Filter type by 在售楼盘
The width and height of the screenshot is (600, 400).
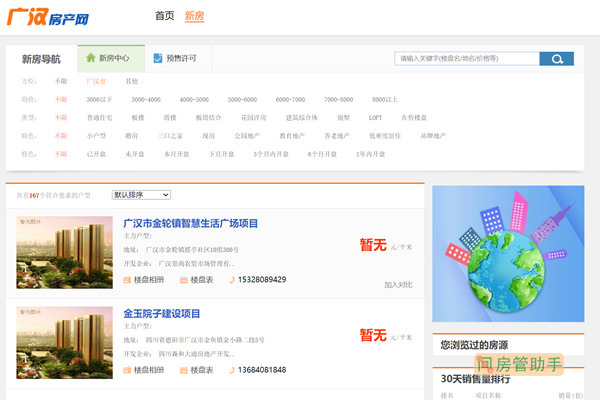tap(414, 118)
